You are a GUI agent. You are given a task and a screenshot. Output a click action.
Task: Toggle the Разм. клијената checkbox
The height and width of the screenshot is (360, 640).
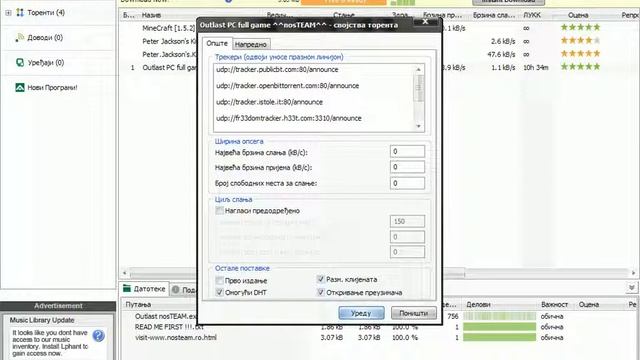point(320,279)
